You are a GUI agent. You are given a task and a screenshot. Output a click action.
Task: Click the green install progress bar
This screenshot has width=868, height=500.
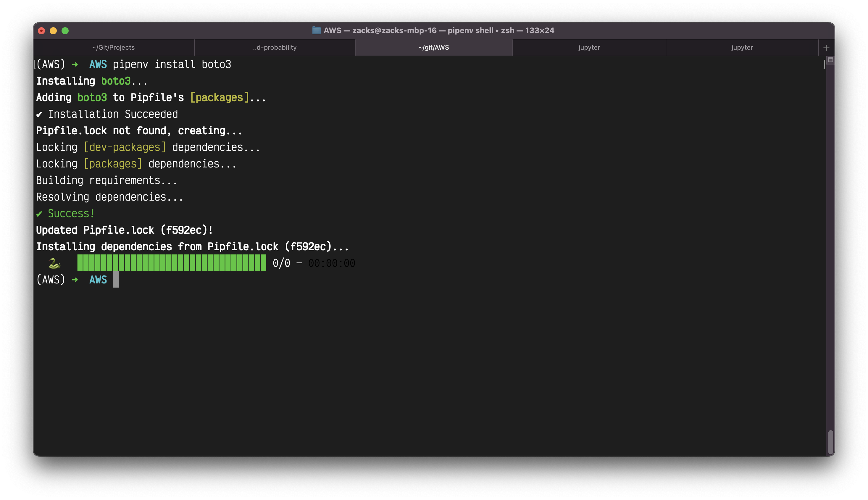171,263
